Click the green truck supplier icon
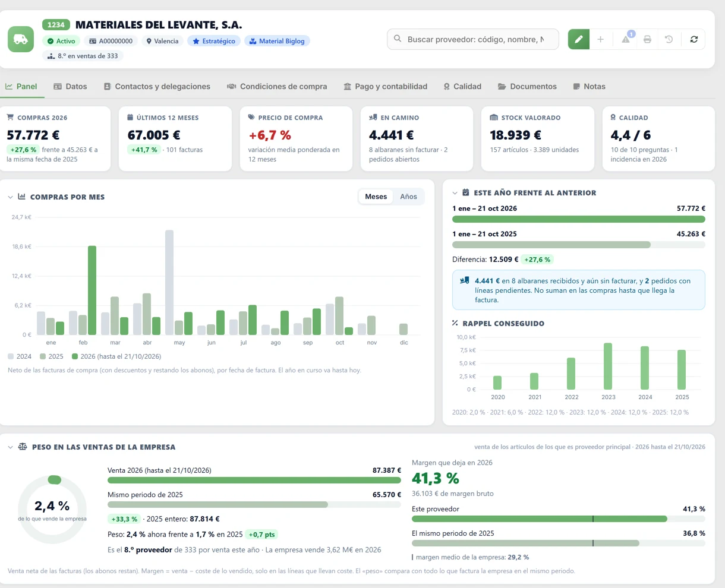This screenshot has width=725, height=588. (x=21, y=39)
